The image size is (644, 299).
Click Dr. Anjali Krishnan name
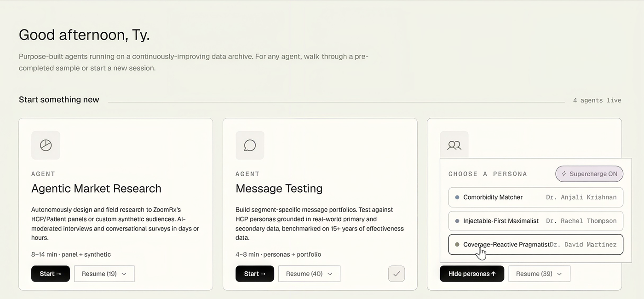pos(581,197)
